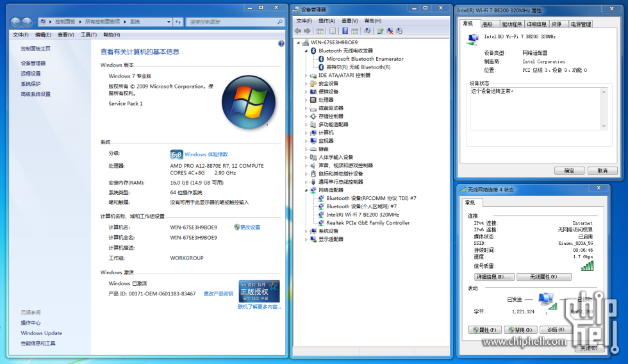
Task: Click 取消 button in Wi-Fi properties dialog
Action: pyautogui.click(x=602, y=170)
